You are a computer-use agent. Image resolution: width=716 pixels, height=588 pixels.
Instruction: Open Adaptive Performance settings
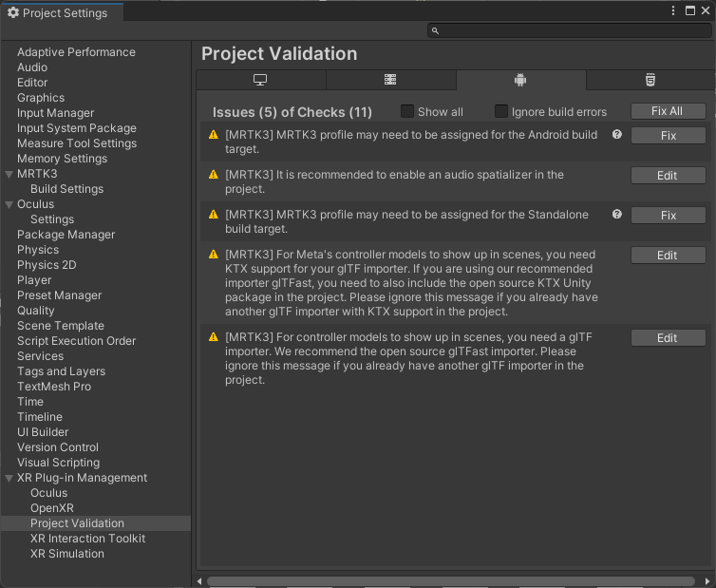tap(76, 52)
